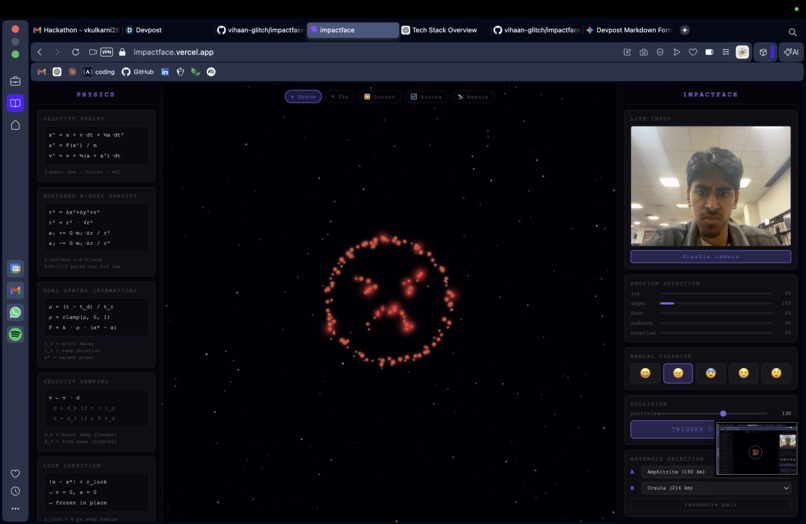Go back with the browser back arrow
Screen dimensions: 806x524
[x=40, y=52]
